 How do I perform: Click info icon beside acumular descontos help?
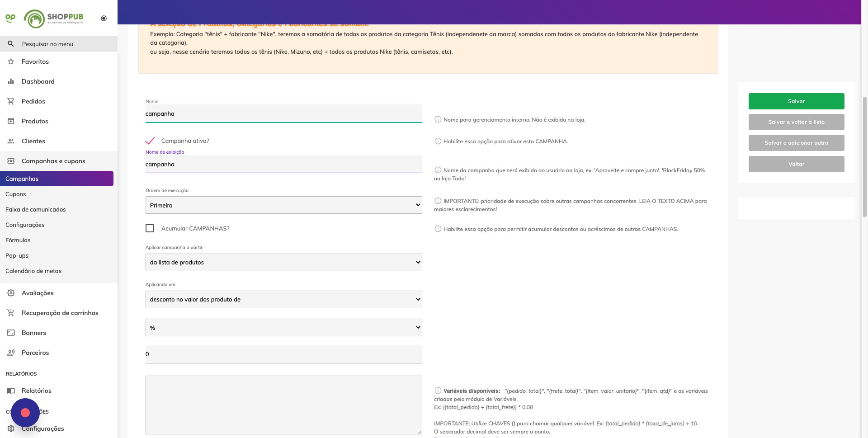pos(438,229)
